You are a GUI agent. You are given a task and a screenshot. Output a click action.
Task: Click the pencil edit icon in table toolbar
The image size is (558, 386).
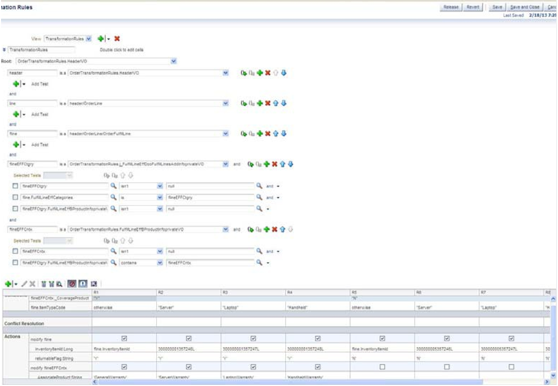(x=24, y=284)
